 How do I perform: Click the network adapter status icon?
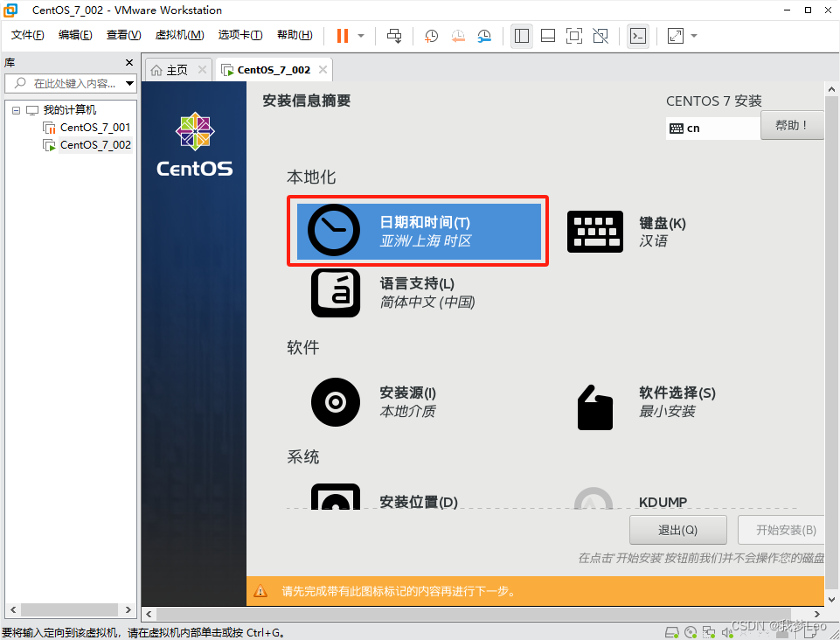[710, 631]
